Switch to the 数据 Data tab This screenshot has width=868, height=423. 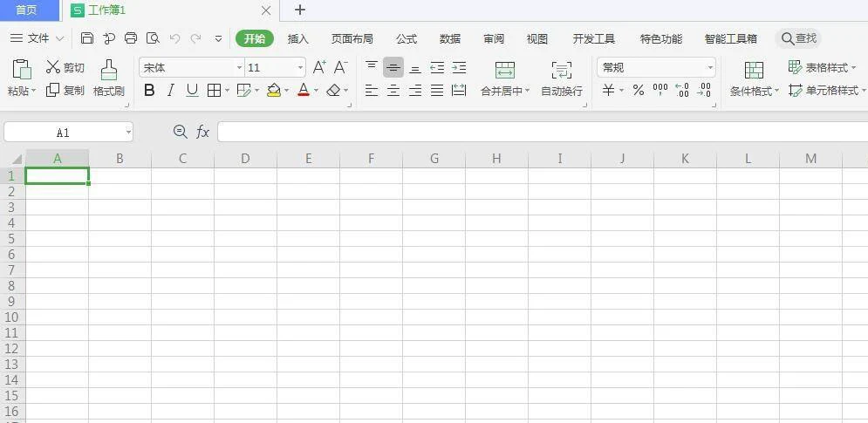click(x=450, y=38)
